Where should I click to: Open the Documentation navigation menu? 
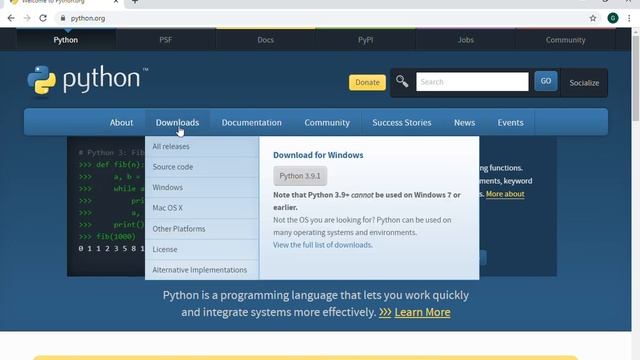tap(251, 122)
